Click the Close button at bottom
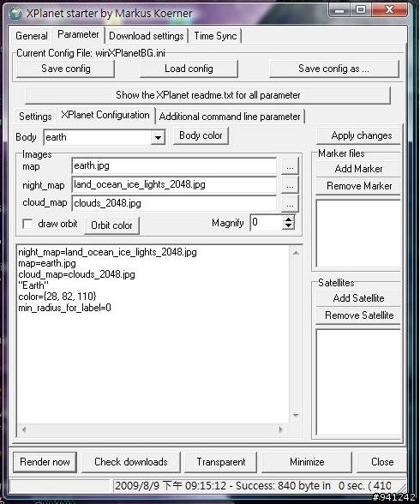This screenshot has height=504, width=420. tap(382, 462)
